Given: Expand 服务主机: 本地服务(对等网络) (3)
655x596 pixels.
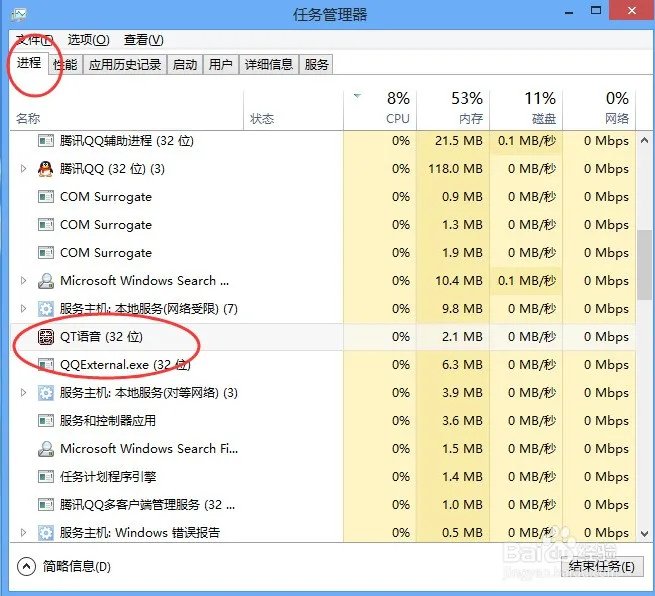Looking at the screenshot, I should tap(23, 393).
